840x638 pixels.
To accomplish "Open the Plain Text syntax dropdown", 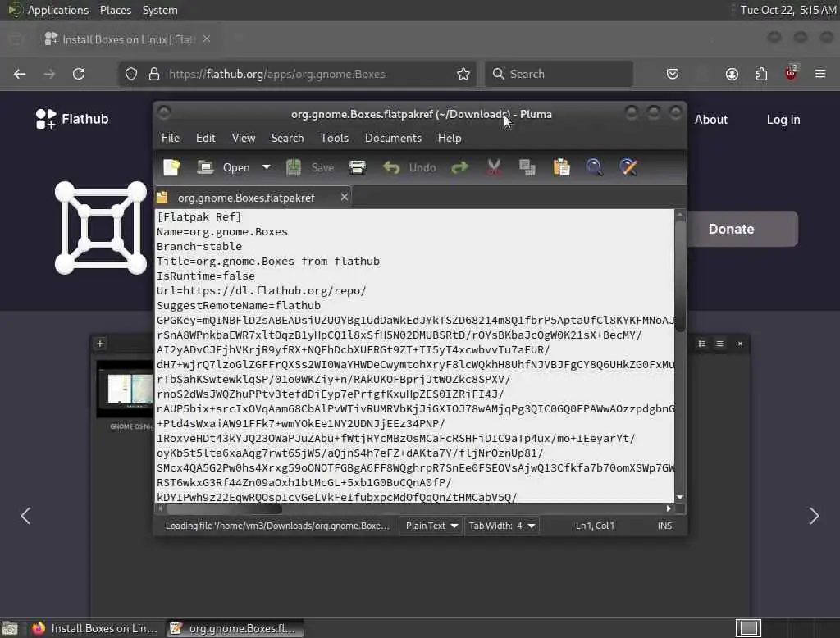I will [431, 526].
